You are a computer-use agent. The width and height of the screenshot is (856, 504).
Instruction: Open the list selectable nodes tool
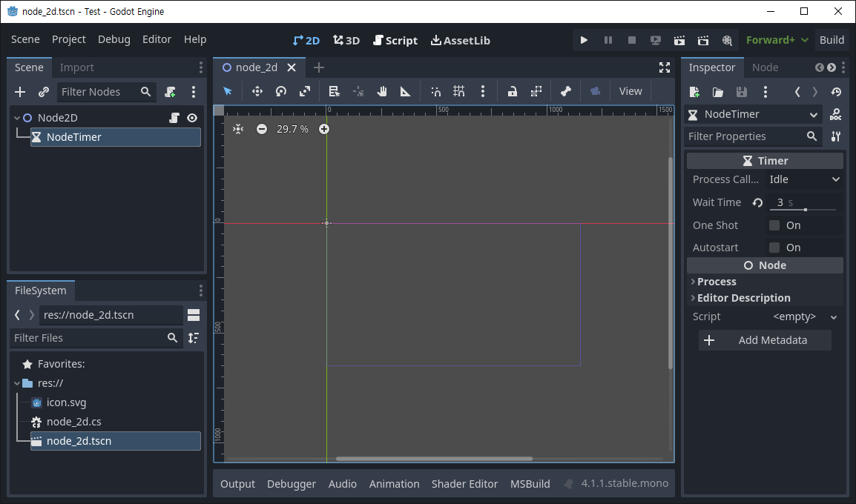[334, 91]
